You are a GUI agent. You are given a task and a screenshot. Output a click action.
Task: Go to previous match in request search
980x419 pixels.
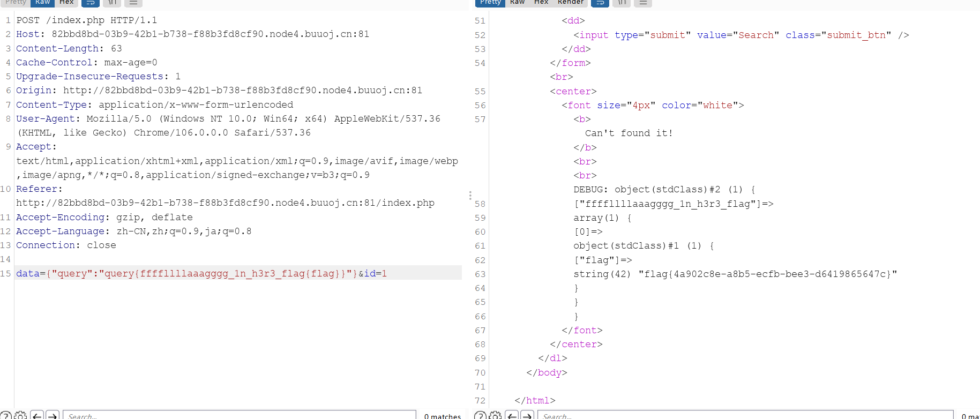pyautogui.click(x=37, y=415)
